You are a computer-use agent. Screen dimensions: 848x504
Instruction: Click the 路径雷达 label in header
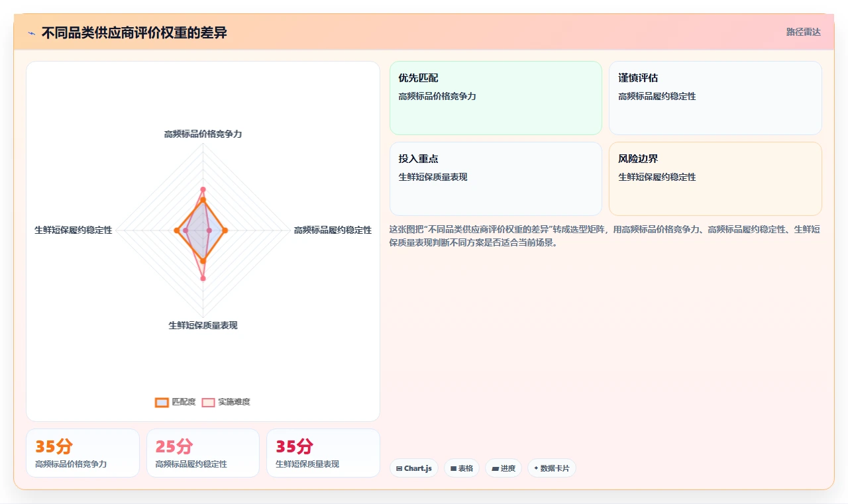coord(804,32)
